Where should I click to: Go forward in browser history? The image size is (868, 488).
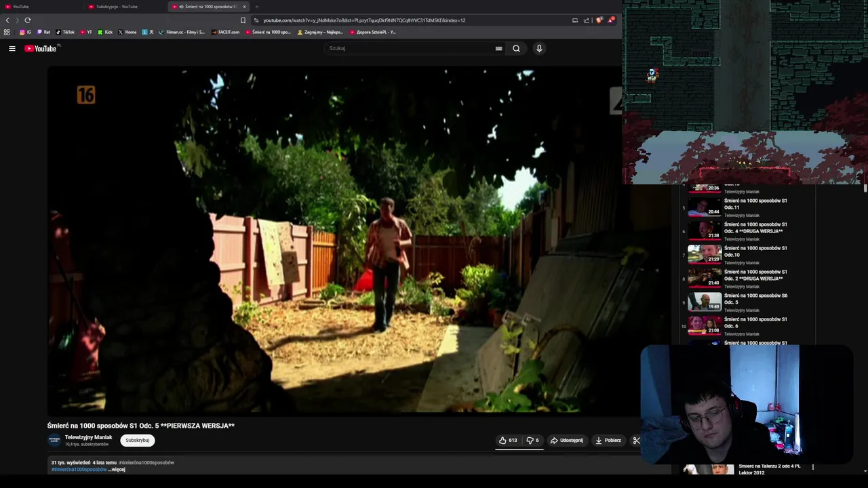click(x=17, y=20)
